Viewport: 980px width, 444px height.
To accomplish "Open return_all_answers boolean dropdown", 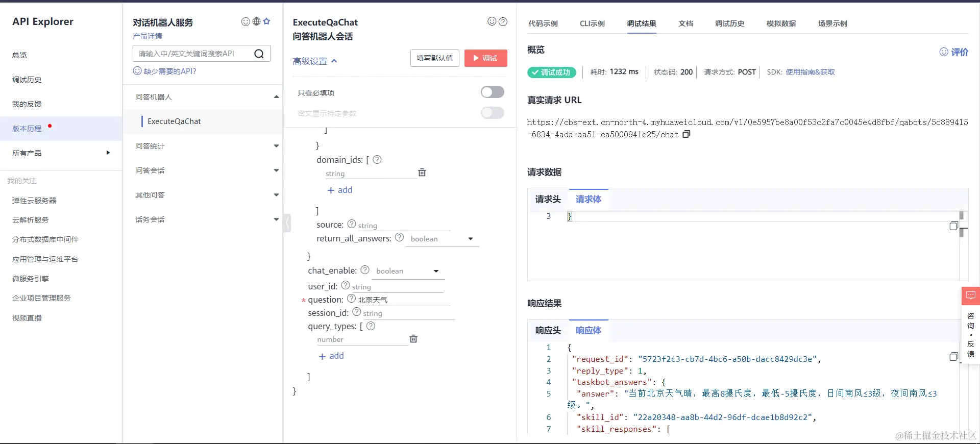I will [442, 239].
